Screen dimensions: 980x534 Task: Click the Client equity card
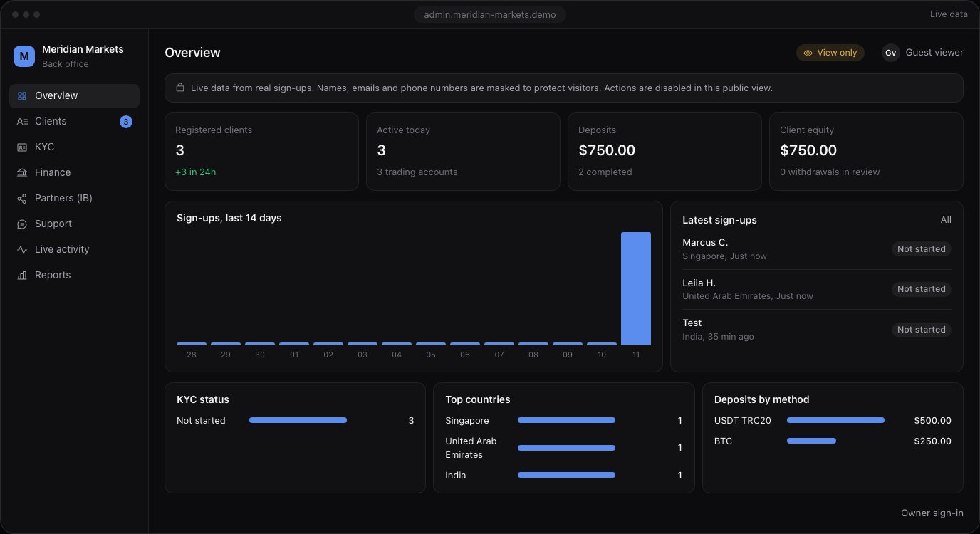click(866, 152)
